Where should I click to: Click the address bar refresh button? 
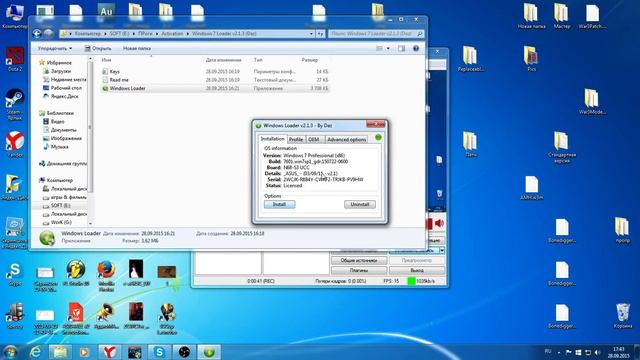(x=321, y=33)
